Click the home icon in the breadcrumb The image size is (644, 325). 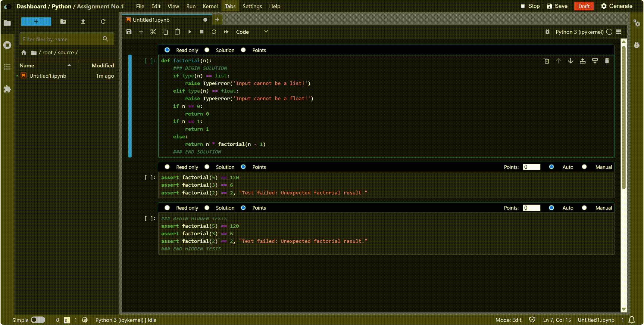point(24,52)
